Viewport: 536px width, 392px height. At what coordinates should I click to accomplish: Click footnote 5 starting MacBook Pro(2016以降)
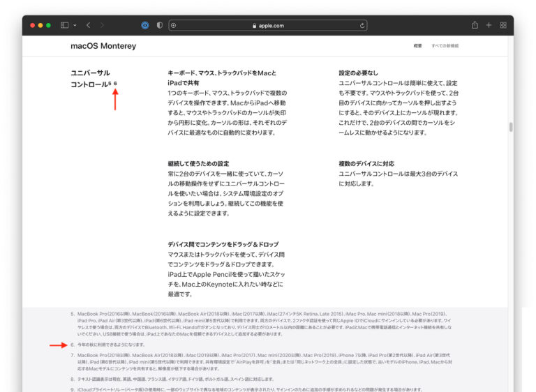pyautogui.click(x=265, y=324)
